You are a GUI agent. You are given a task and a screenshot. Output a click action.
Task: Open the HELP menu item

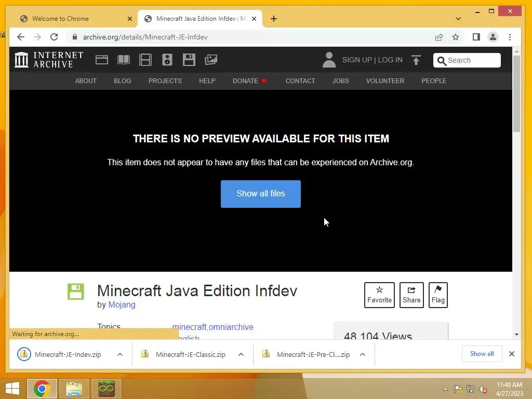207,81
